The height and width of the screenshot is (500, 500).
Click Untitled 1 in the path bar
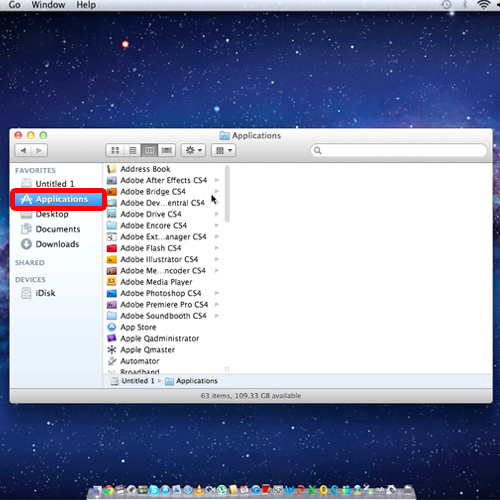133,381
